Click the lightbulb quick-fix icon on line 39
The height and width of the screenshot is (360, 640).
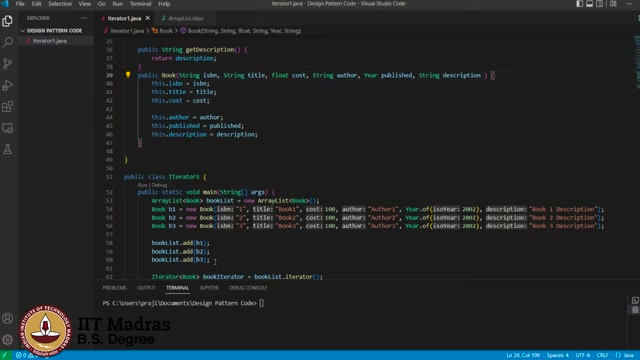coord(128,75)
